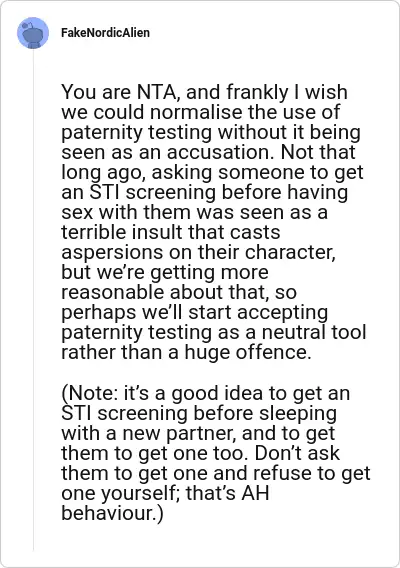Collapse the comment using the vertical thread line

33,301
